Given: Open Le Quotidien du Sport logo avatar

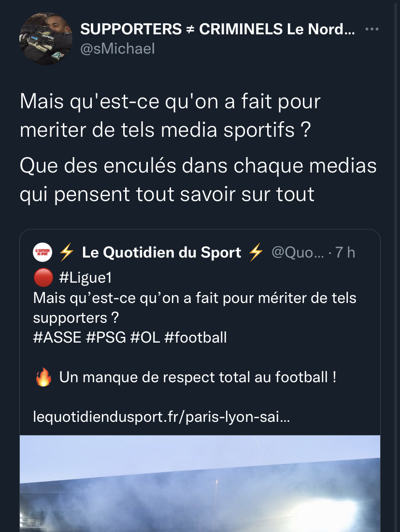Looking at the screenshot, I should pyautogui.click(x=42, y=252).
